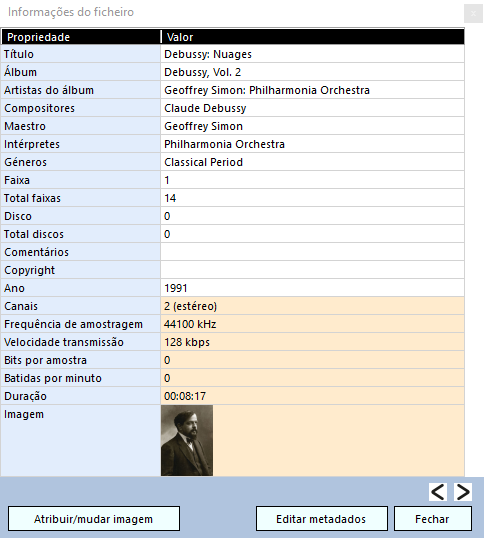Click the Canais value 2 (estéreo)
Viewport: 484px width, 538px height.
coord(190,306)
